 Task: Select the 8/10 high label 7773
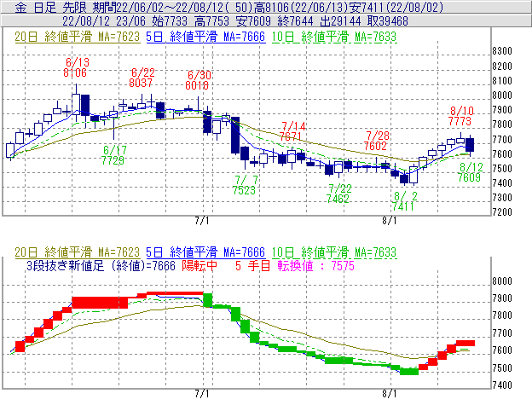coord(461,122)
